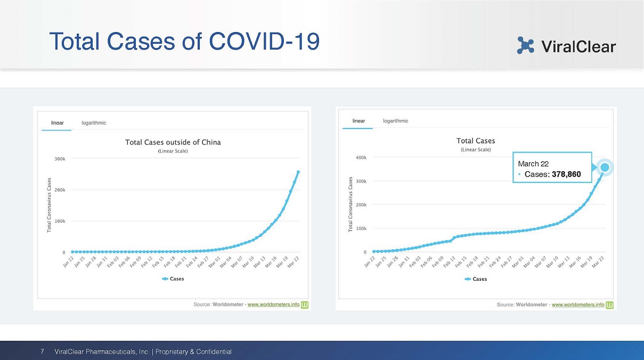Open the worldometers.info link below right chart
The width and height of the screenshot is (644, 360).
coord(578,305)
